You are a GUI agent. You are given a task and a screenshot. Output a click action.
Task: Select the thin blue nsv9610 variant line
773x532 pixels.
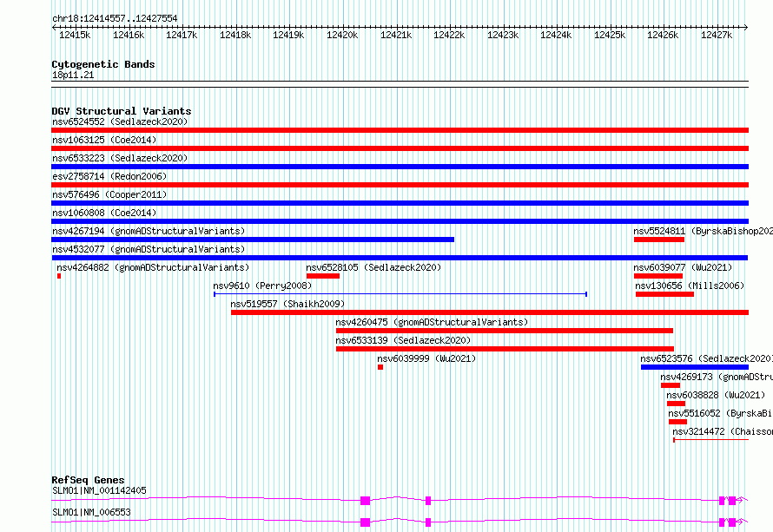tap(400, 294)
